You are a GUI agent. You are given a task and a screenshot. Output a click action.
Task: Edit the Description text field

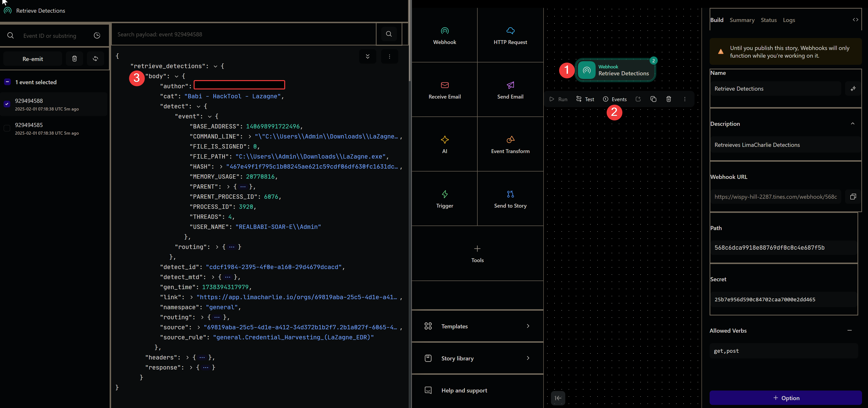(x=785, y=145)
